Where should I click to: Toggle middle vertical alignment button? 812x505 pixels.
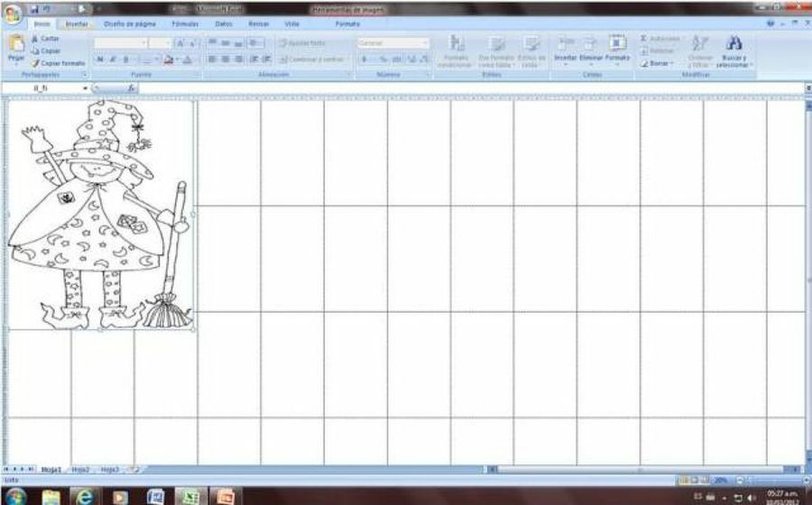coord(226,43)
